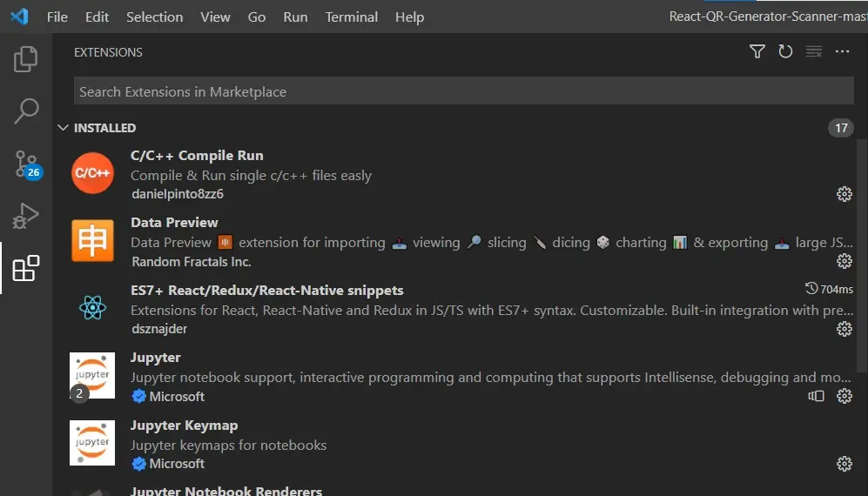
Task: Click Microsoft verified badge under Jupyter Keymap
Action: 139,463
